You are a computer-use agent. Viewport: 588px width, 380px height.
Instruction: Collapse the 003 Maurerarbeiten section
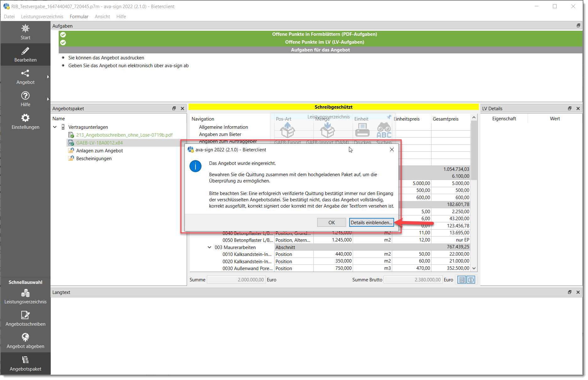click(x=209, y=247)
